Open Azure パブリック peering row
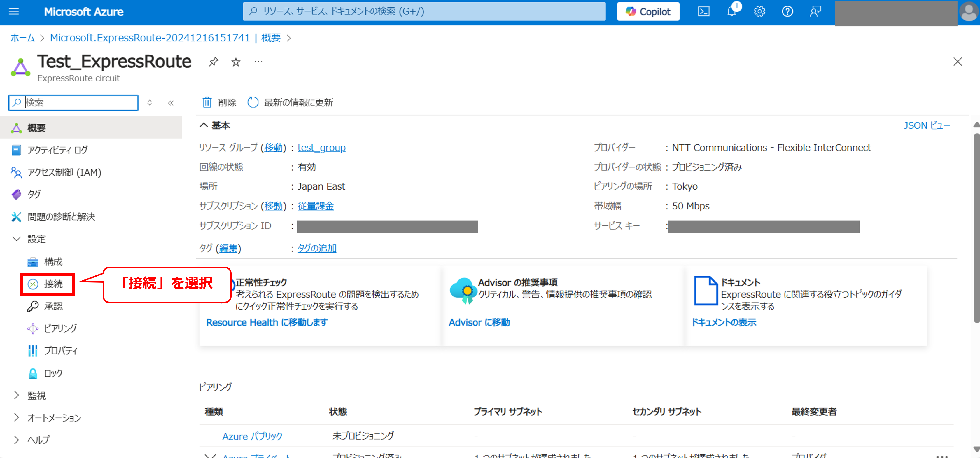This screenshot has height=458, width=980. coord(252,436)
